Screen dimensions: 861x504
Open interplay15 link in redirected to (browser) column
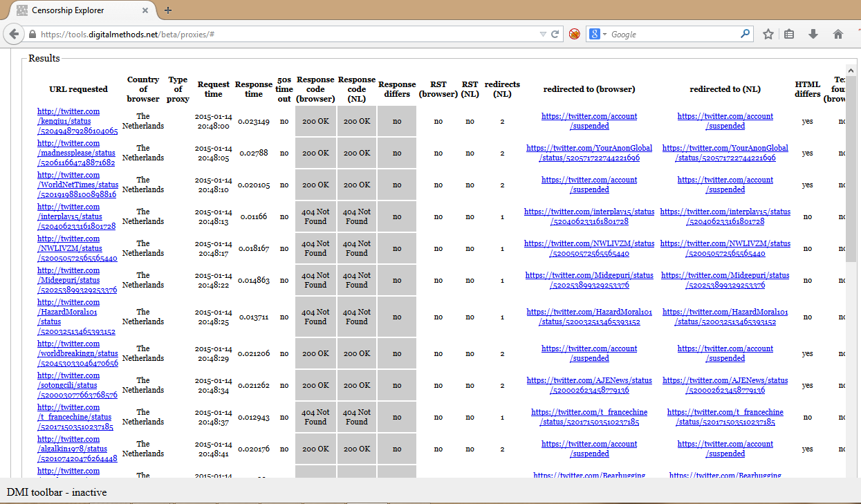(x=589, y=216)
